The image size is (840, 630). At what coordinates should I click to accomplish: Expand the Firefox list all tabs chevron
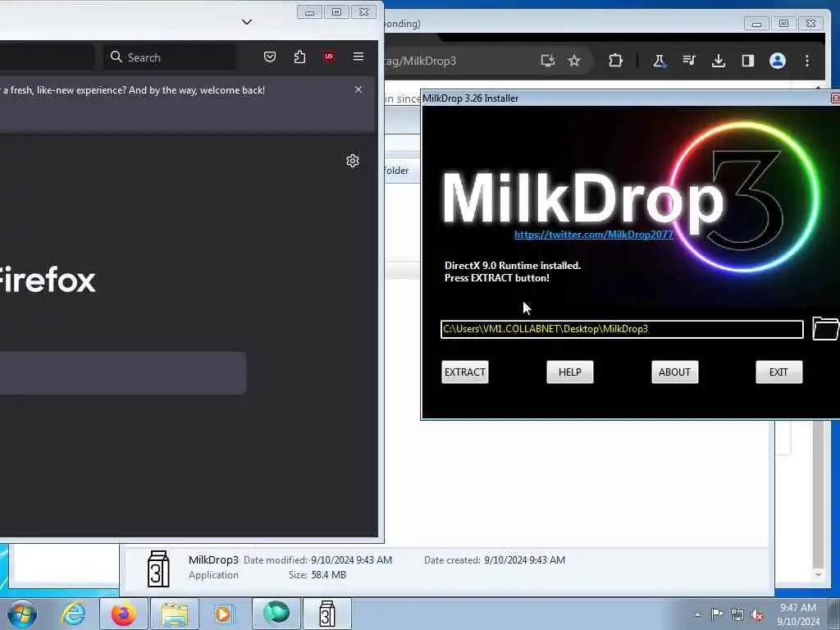point(246,22)
